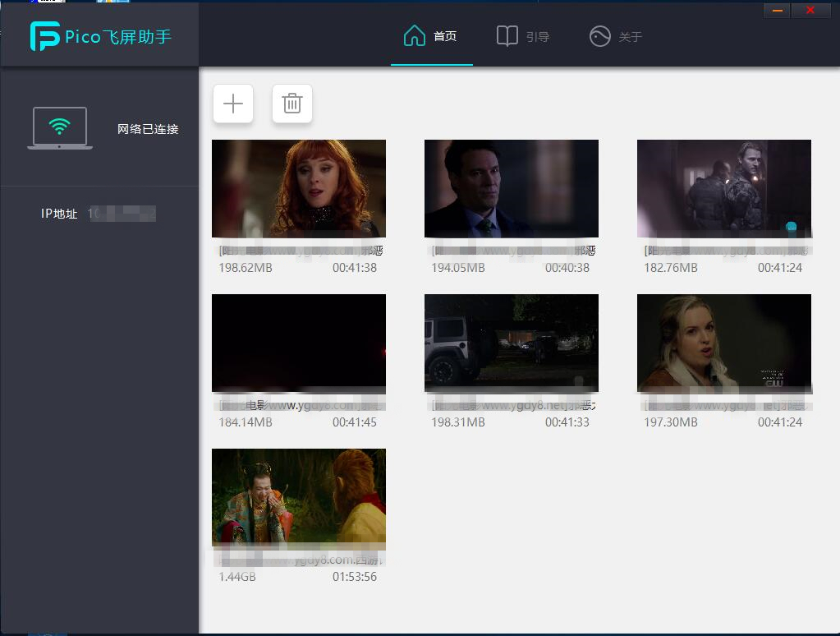Click the 00:41:45 duration
Screen dimensions: 840x636
(355, 422)
